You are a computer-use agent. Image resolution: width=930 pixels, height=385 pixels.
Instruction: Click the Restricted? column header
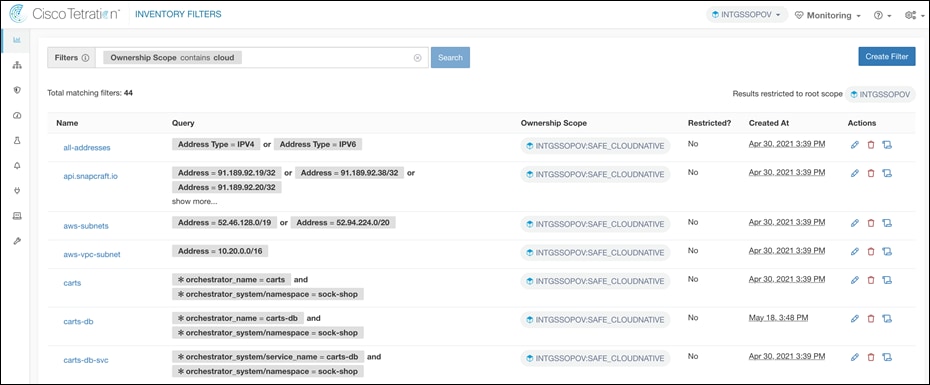point(709,123)
